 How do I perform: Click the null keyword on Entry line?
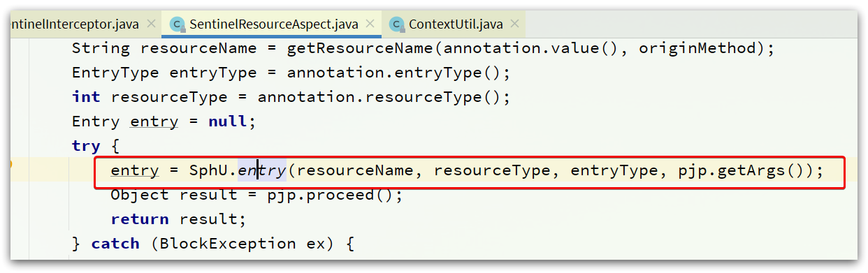228,122
